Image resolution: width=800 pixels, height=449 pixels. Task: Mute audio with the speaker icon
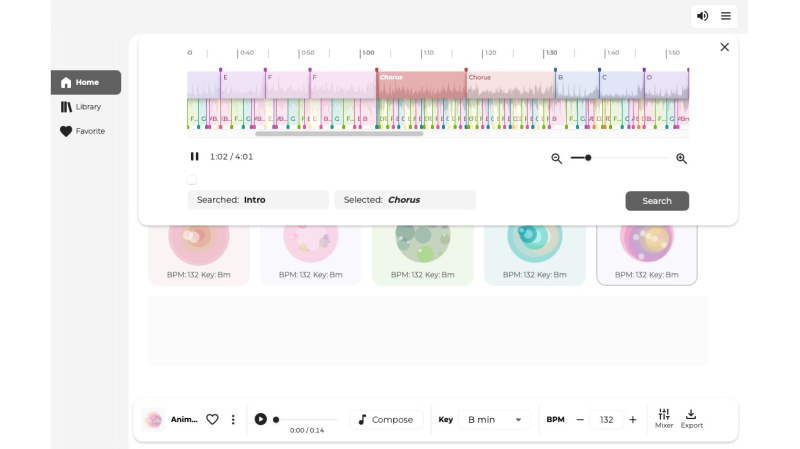pyautogui.click(x=703, y=16)
